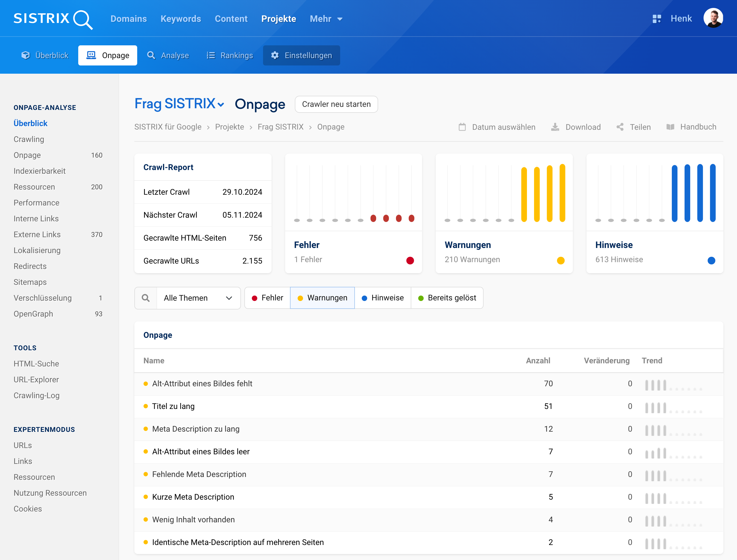Open the Fehler chart card
The height and width of the screenshot is (560, 737).
(353, 213)
